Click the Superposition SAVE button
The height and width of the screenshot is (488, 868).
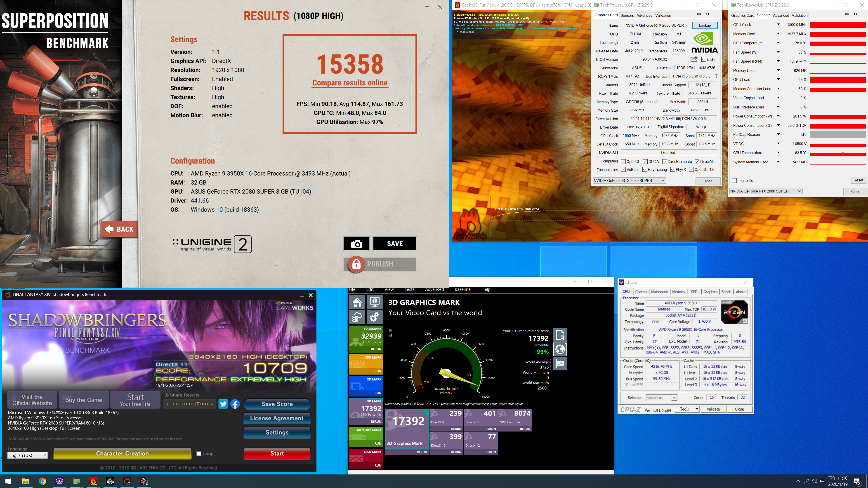pyautogui.click(x=395, y=244)
